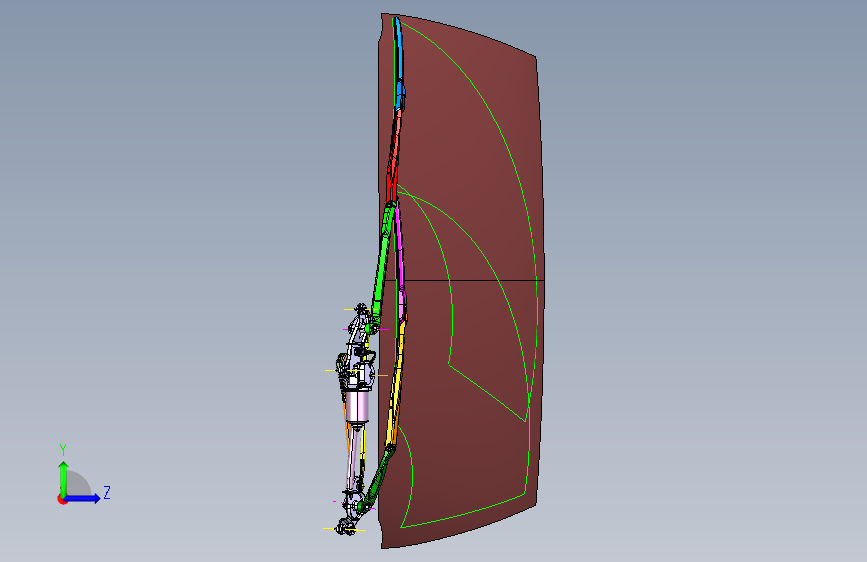Select the wiper motor cylinder body
This screenshot has width=867, height=562.
click(x=357, y=407)
